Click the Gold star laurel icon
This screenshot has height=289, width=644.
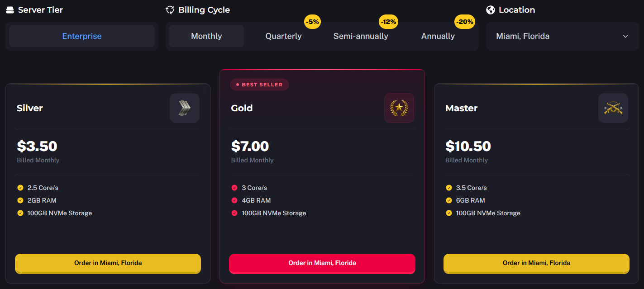(399, 108)
